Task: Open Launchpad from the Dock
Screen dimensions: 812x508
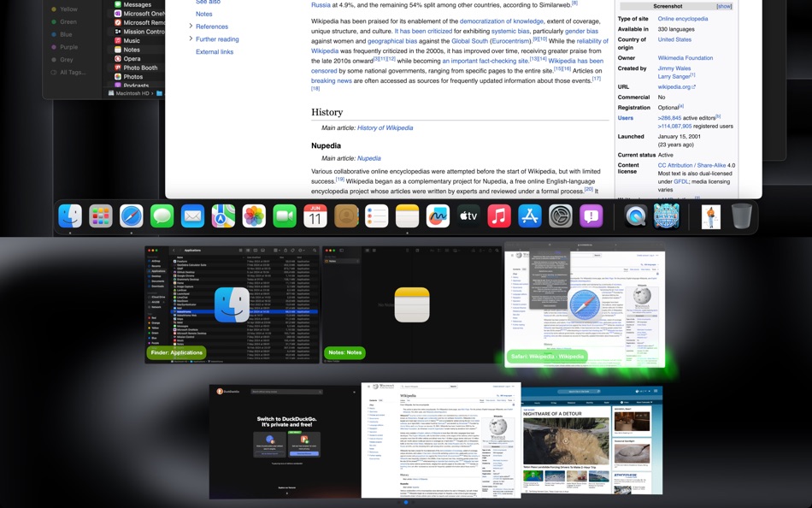Action: (x=99, y=217)
